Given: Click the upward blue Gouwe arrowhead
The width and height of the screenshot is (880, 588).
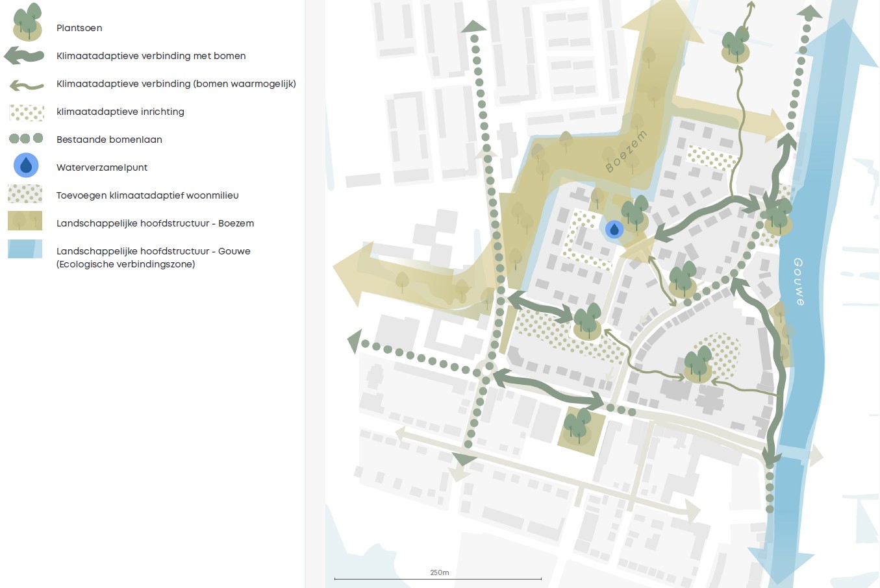Looking at the screenshot, I should coord(844,42).
